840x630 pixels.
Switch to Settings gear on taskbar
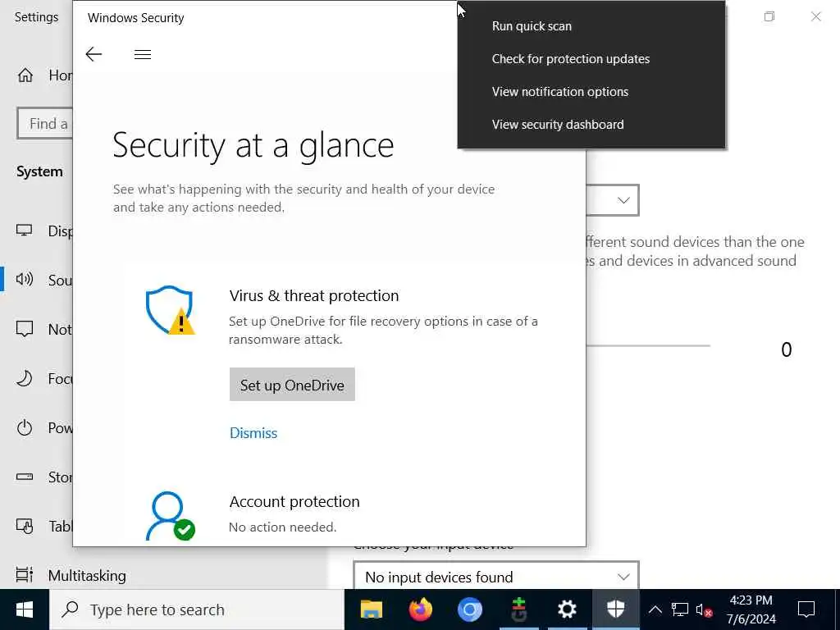(567, 609)
